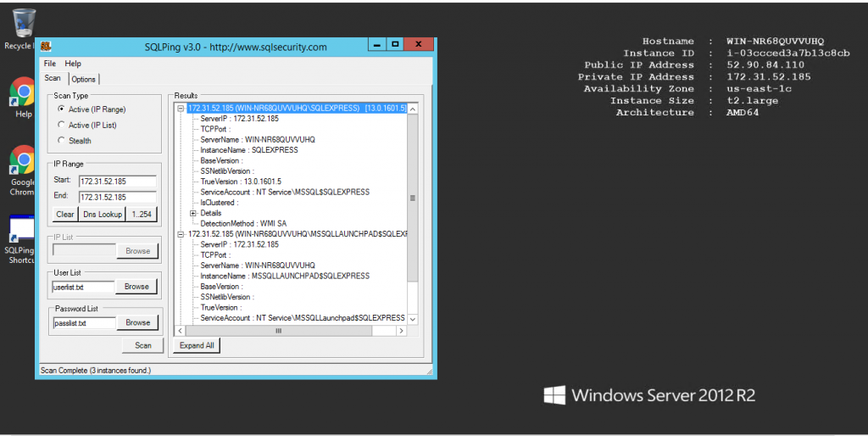Collapse the MSSQLLAUNCHPAD$SQLEXPRESS result node
The height and width of the screenshot is (436, 868).
click(181, 234)
